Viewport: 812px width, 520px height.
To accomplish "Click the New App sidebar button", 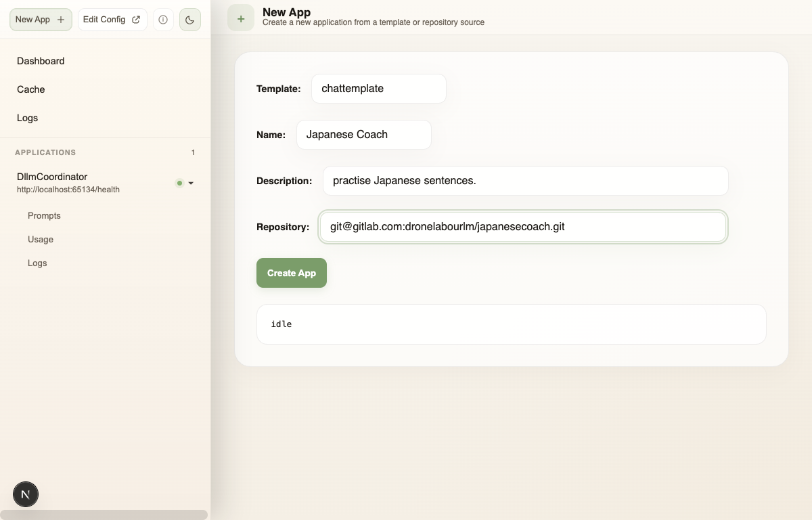I will (x=41, y=20).
